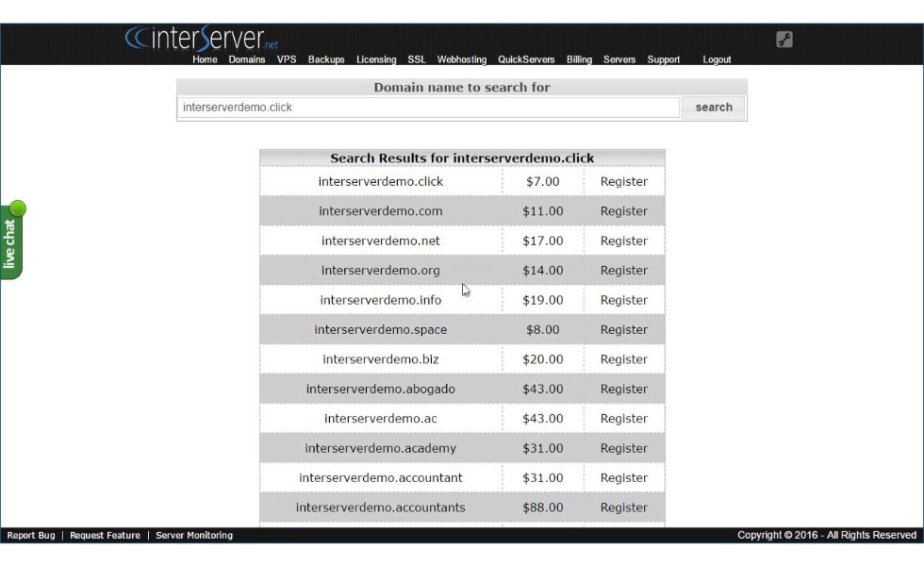924x566 pixels.
Task: Open the Billing menu
Action: [x=579, y=59]
